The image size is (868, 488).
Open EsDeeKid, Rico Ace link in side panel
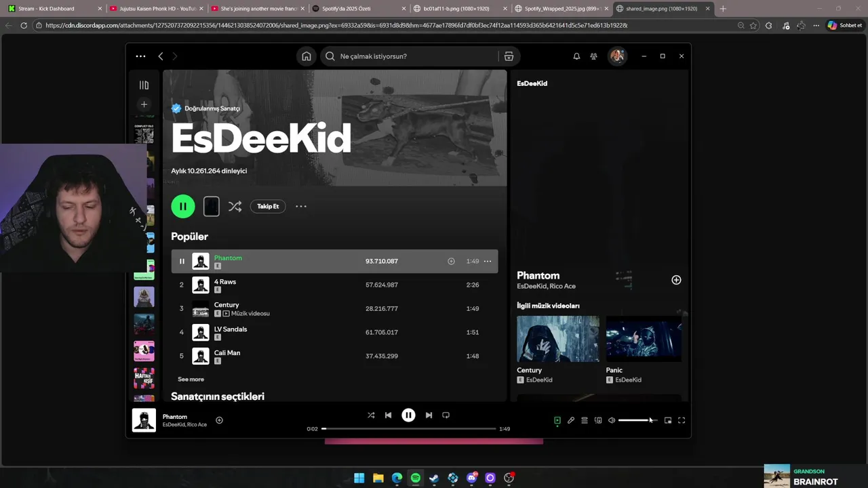pos(546,287)
